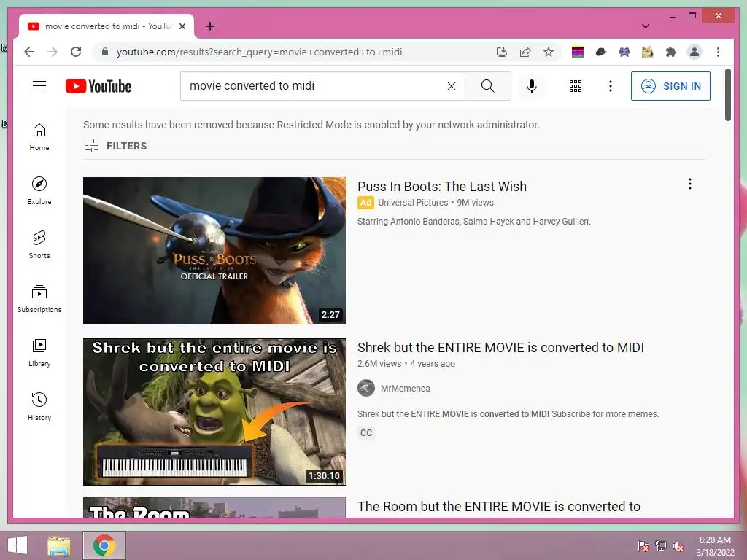
Task: Click the MrMemenea channel avatar
Action: pos(366,388)
